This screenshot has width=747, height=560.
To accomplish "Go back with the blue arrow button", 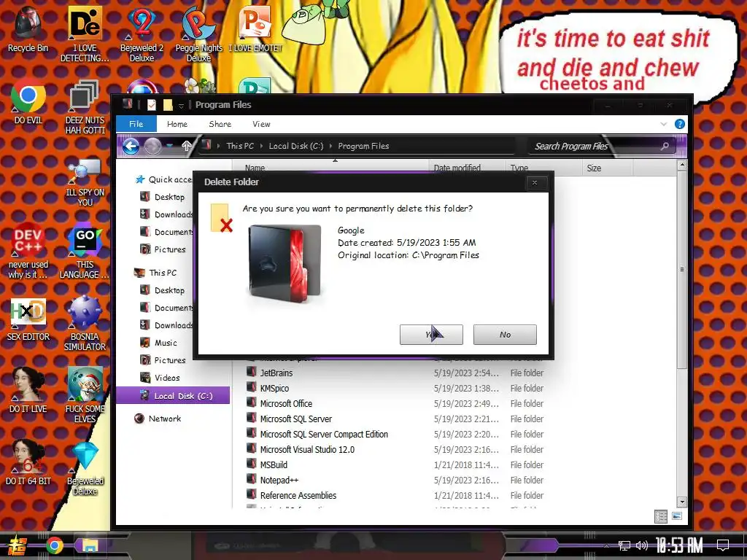I will click(x=131, y=146).
